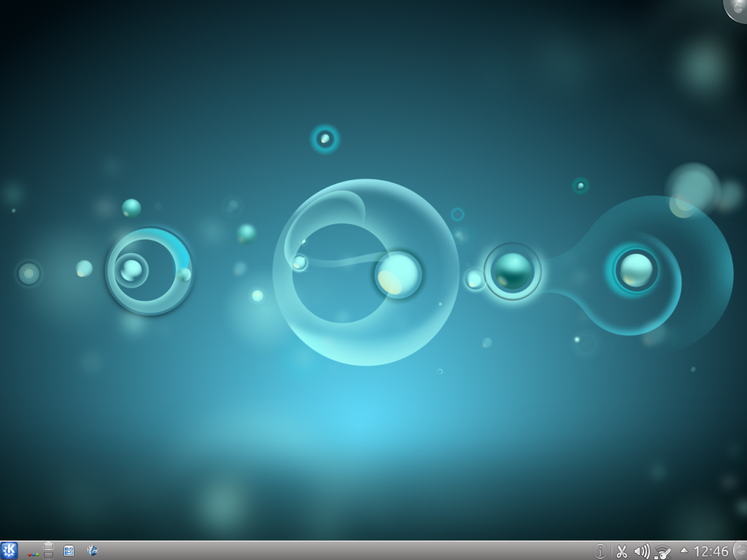Viewport: 747px width, 560px height.
Task: Open the desktop toolbox in screen corner
Action: pos(737,9)
